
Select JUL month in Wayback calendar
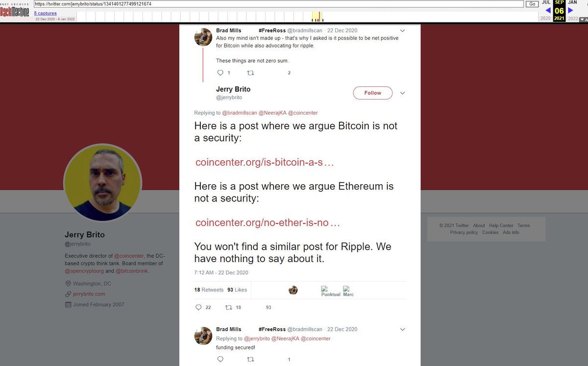[x=546, y=2]
